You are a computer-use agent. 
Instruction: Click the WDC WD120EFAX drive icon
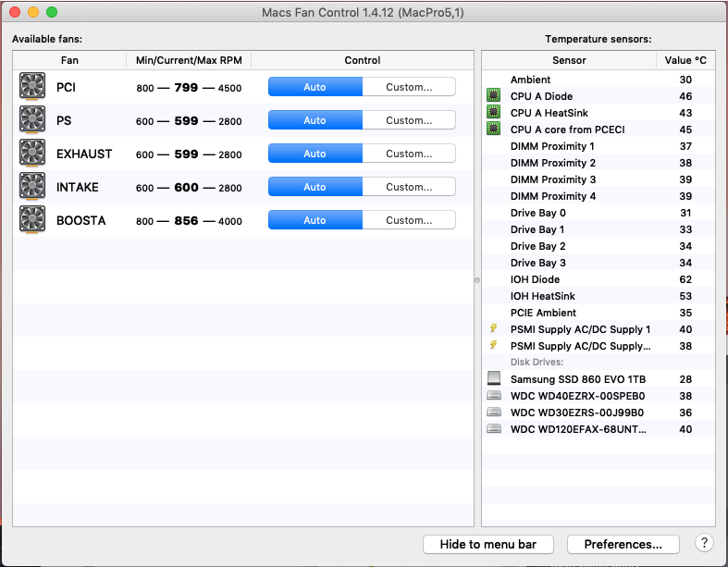click(494, 428)
